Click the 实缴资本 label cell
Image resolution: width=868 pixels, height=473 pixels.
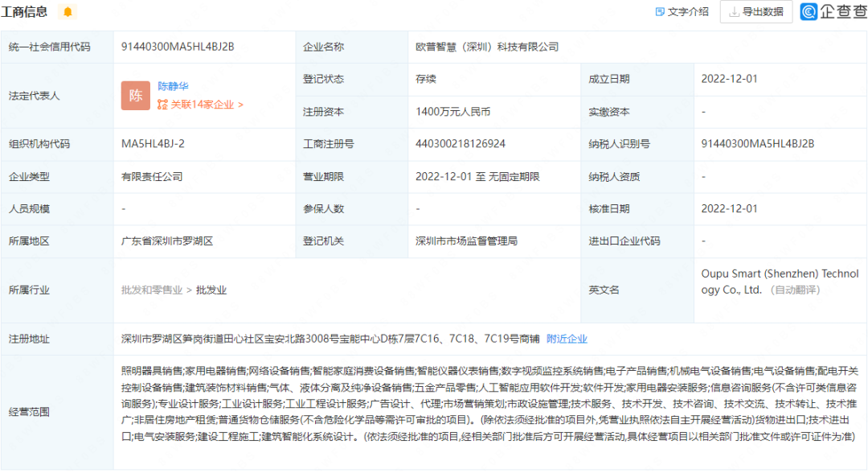637,111
